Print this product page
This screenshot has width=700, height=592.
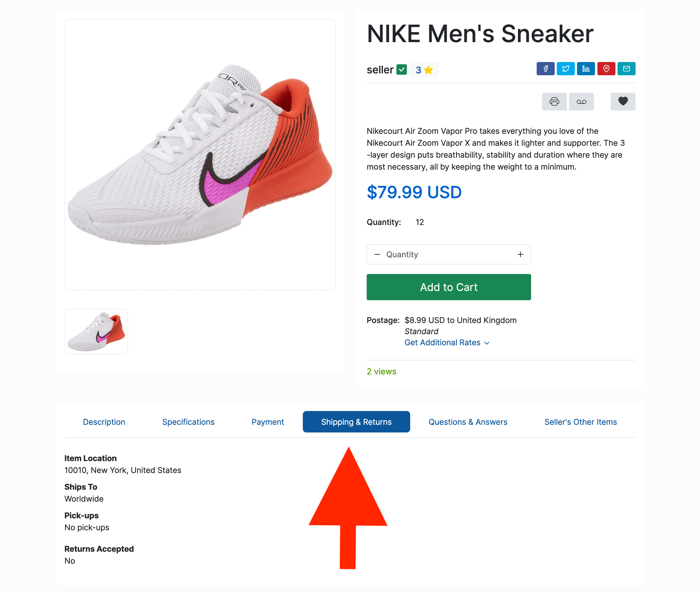click(554, 101)
